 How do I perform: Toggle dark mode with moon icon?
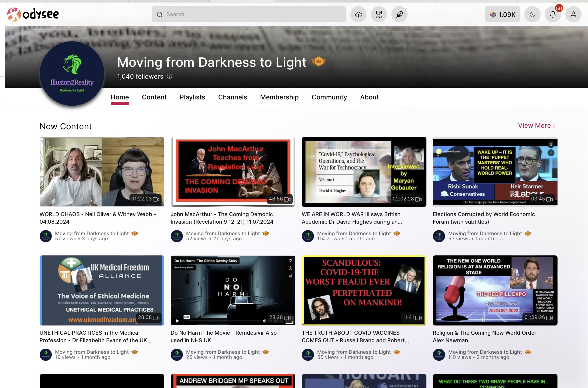tap(532, 14)
